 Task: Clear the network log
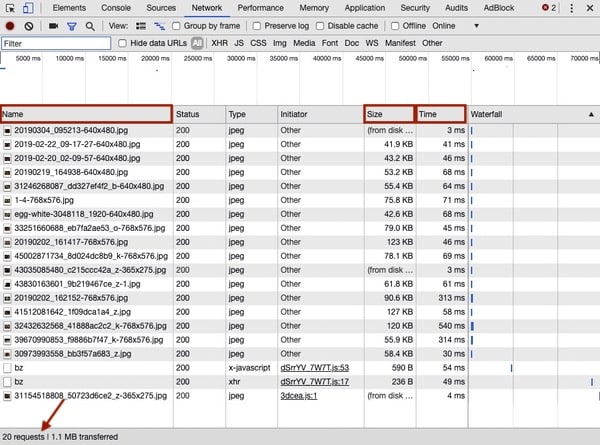pos(28,26)
